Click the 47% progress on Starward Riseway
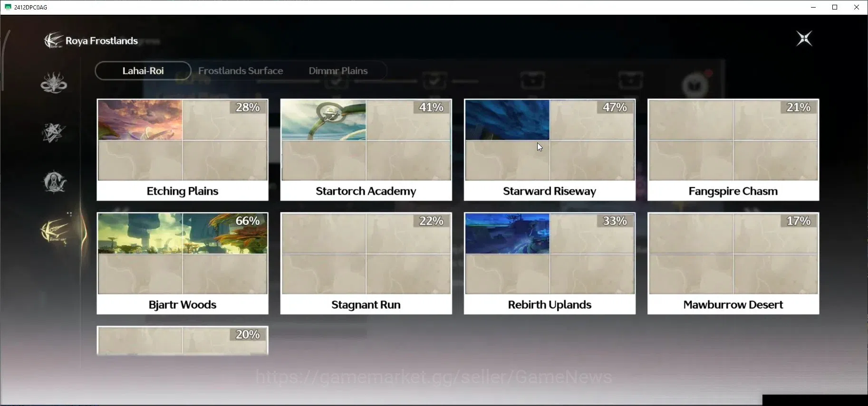Screen dimensions: 868x406 click(615, 107)
